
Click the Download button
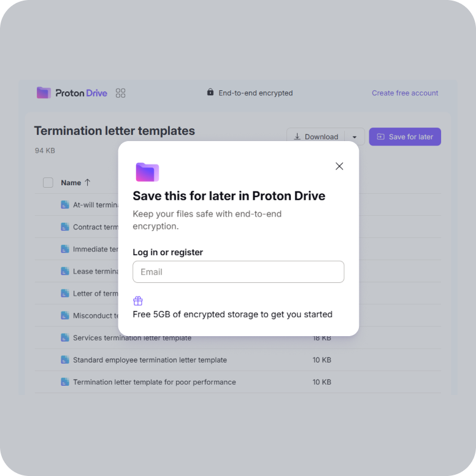316,137
